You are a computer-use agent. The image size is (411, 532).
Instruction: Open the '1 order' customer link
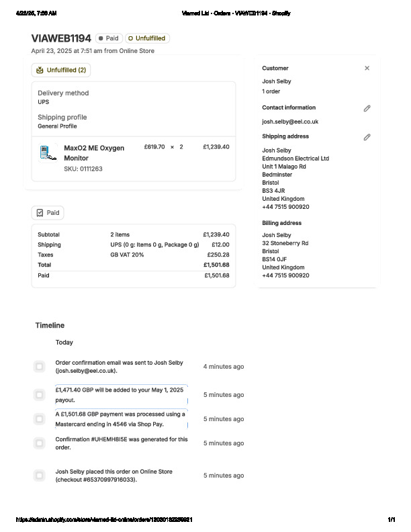pos(271,91)
